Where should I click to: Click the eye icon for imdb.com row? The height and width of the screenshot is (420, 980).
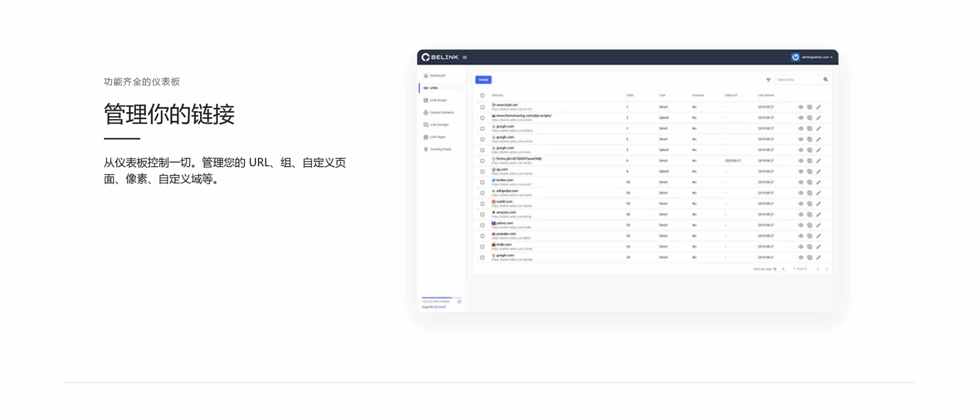(801, 247)
